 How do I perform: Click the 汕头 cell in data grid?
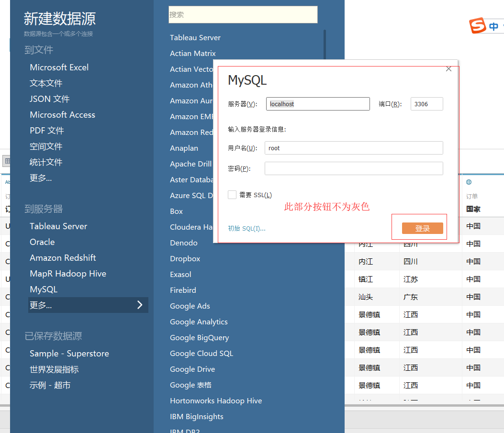pos(366,297)
